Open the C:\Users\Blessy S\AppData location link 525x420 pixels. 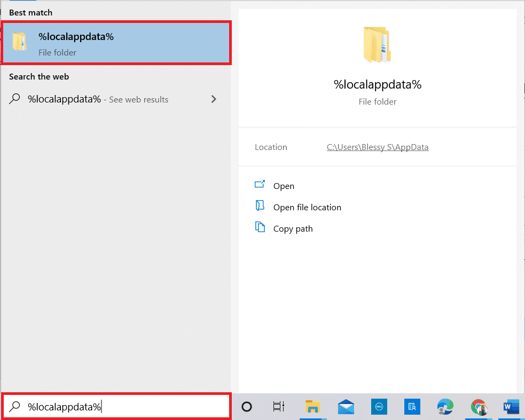378,147
